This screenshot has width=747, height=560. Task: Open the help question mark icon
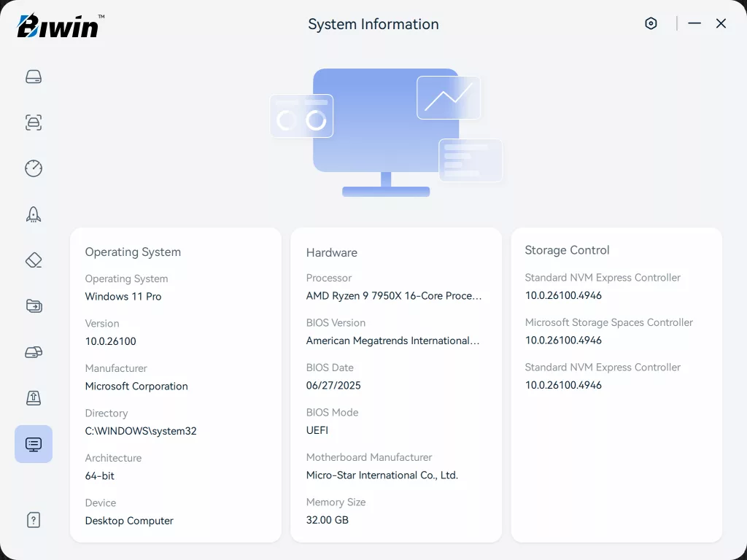click(34, 519)
